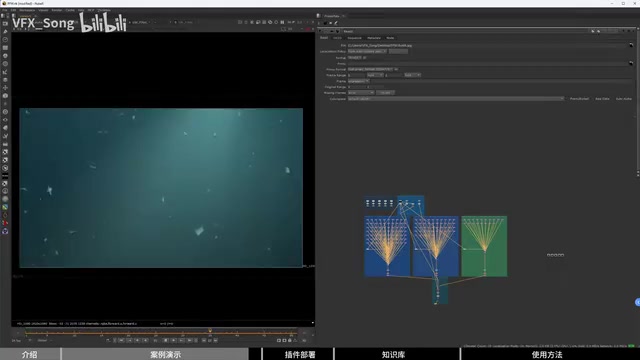640x360 pixels.
Task: Select the small node group right of backdrops
Action: click(x=556, y=255)
